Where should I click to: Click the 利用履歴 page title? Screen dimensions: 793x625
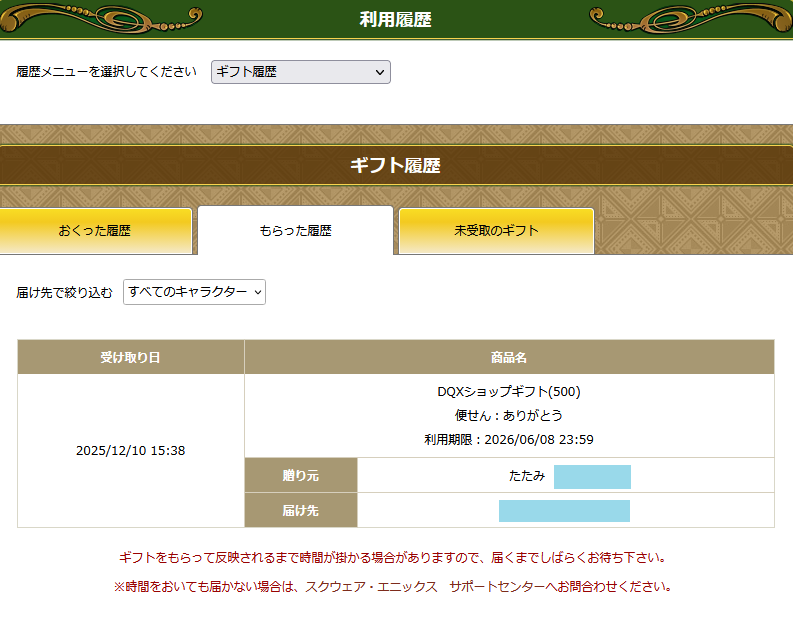(396, 19)
